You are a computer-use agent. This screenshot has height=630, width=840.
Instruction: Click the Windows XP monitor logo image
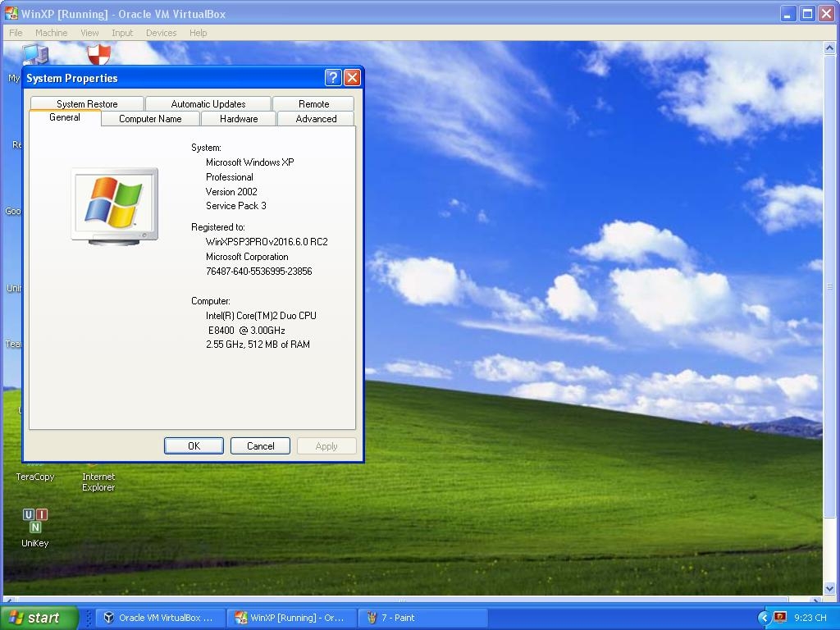[x=115, y=205]
